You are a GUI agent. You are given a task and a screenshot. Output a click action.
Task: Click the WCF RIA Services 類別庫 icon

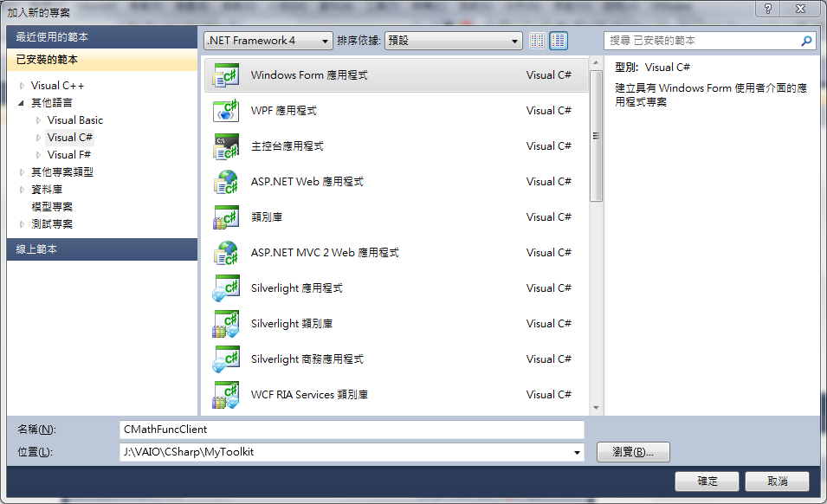pyautogui.click(x=226, y=394)
